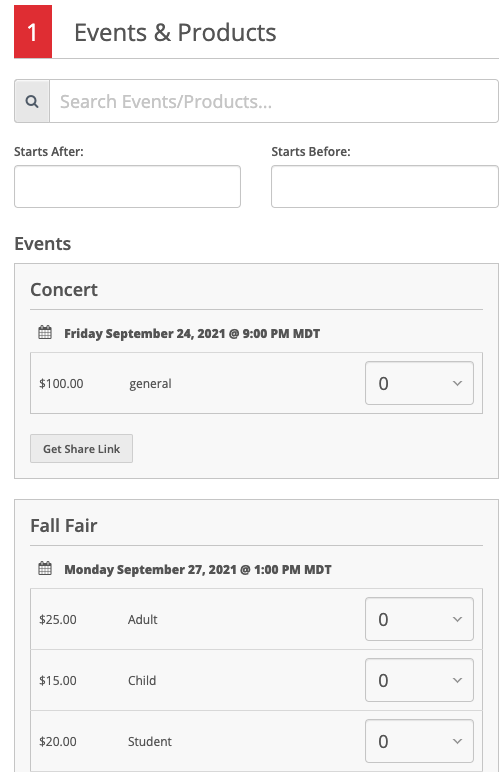Click the $25.00 Adult ticket row
Viewport: 500px width, 772px height.
pos(256,619)
